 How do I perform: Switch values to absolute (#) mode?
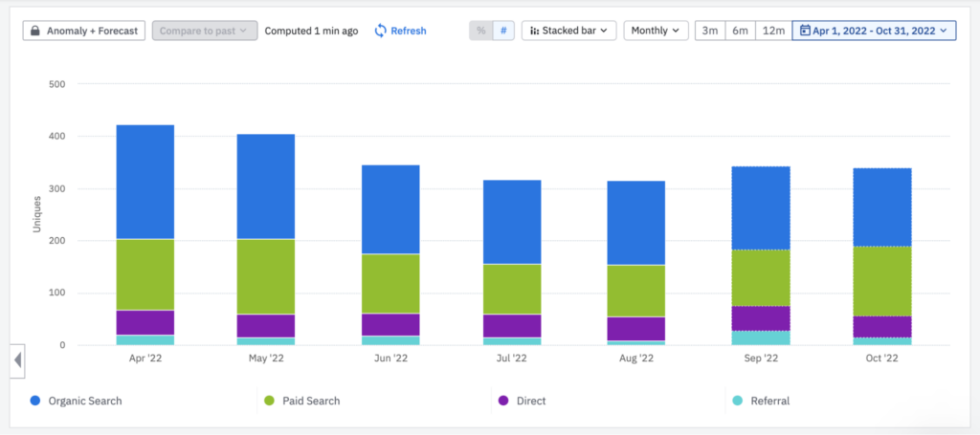503,31
